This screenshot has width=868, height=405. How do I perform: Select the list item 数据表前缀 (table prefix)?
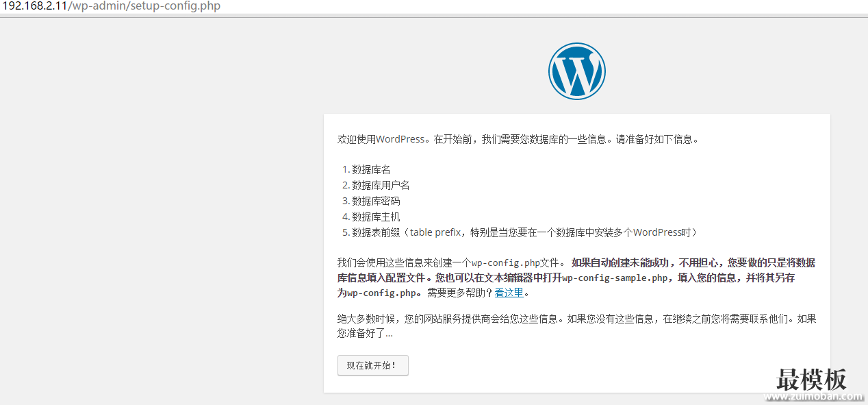tap(525, 232)
